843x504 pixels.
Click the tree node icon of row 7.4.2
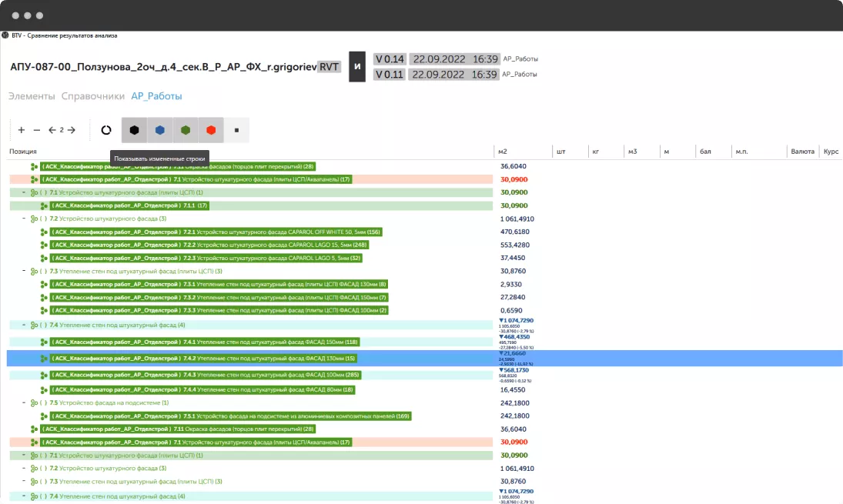click(x=44, y=359)
